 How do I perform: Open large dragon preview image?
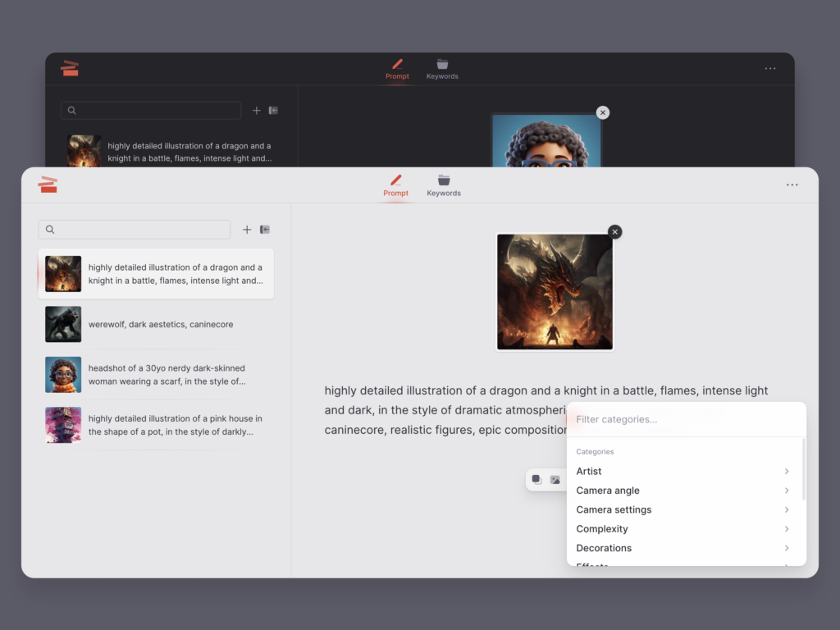click(555, 292)
